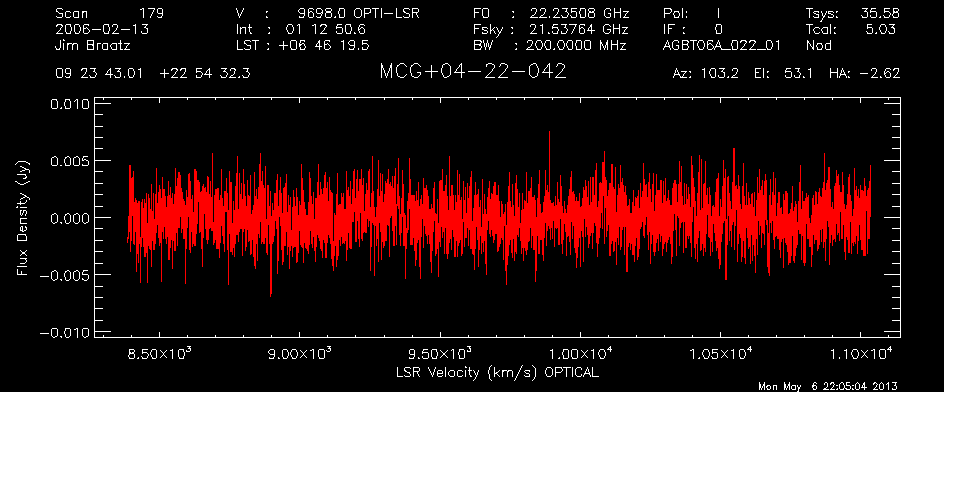Click the El: 53.1 readout
Viewport: 962px width, 490px height.
click(783, 74)
